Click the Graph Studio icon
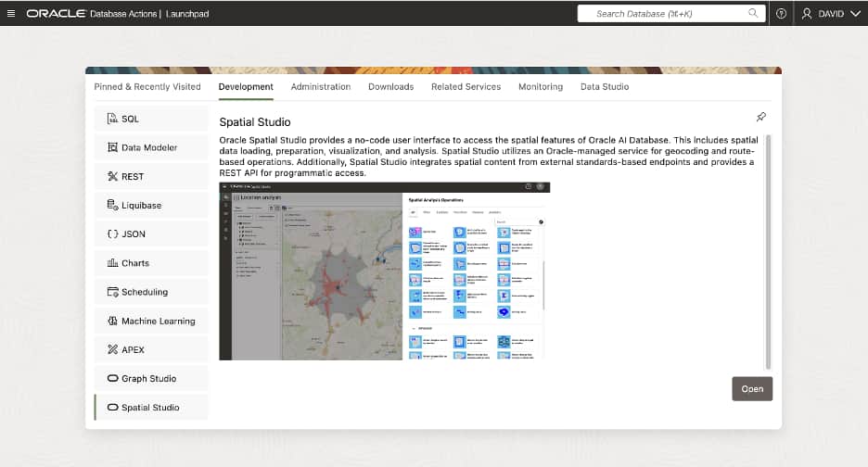 [x=112, y=378]
